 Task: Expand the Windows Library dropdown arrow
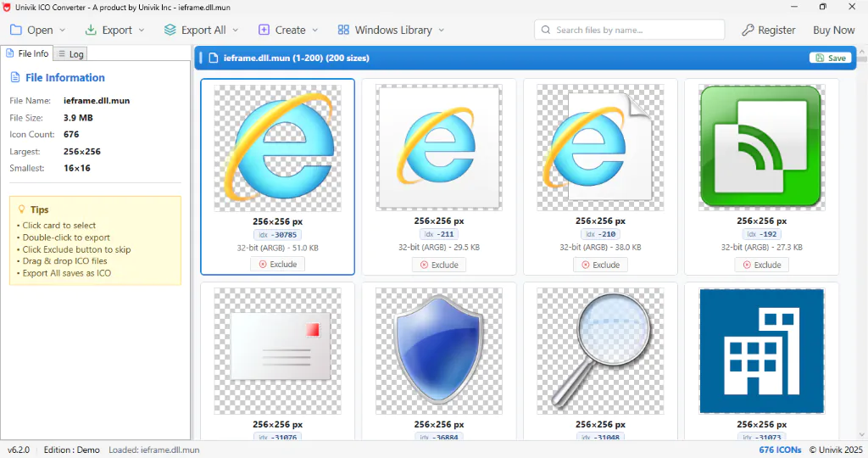pyautogui.click(x=441, y=30)
